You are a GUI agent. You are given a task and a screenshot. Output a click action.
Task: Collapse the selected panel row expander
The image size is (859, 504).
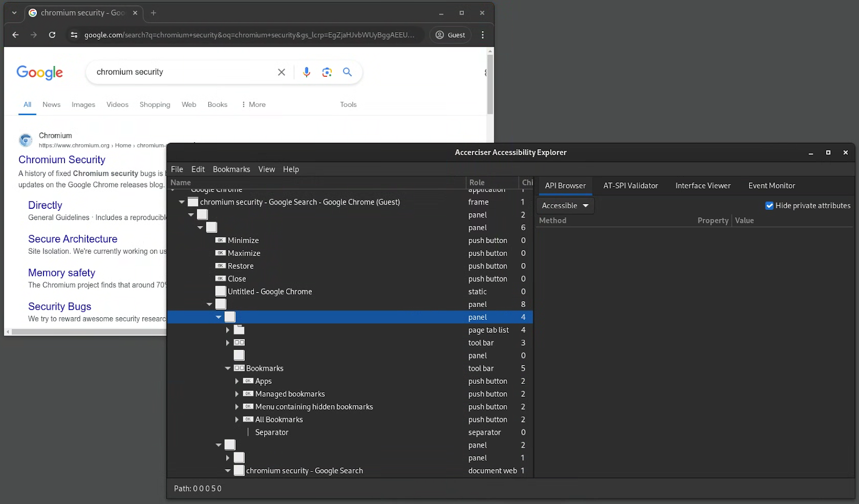pos(219,317)
